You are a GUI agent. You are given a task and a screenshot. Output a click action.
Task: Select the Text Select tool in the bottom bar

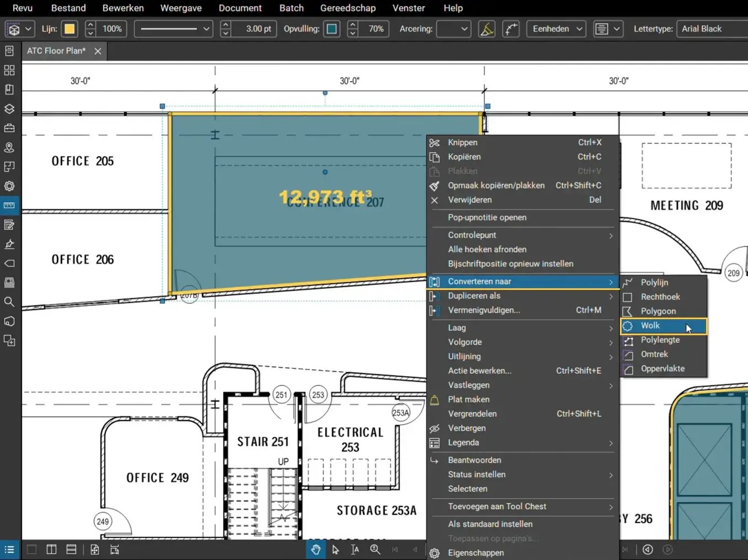pos(355,550)
